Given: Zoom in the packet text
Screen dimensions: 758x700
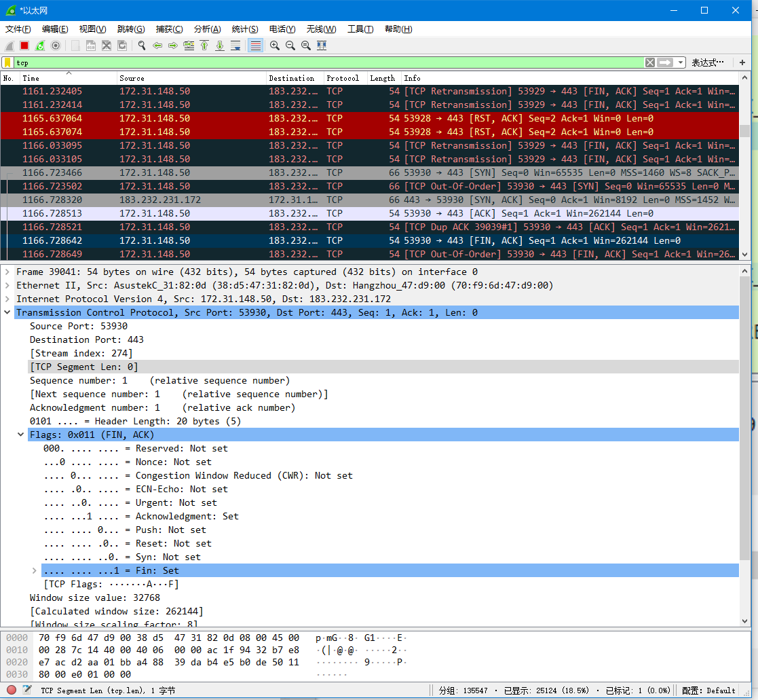Looking at the screenshot, I should coord(275,45).
